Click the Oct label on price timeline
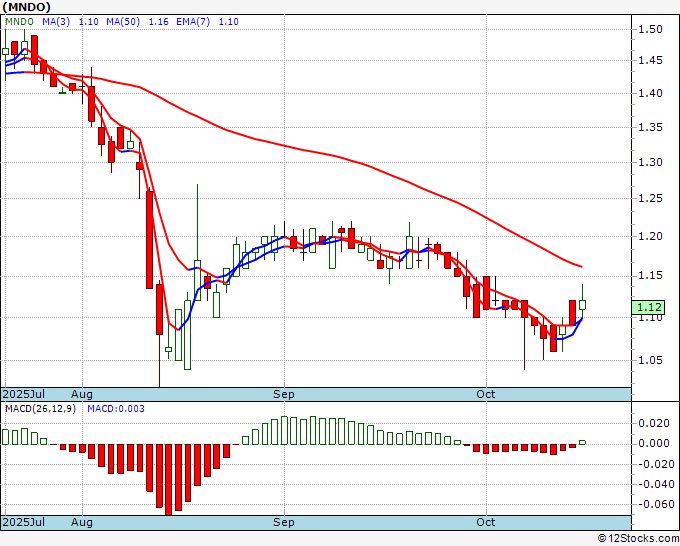 (x=485, y=394)
